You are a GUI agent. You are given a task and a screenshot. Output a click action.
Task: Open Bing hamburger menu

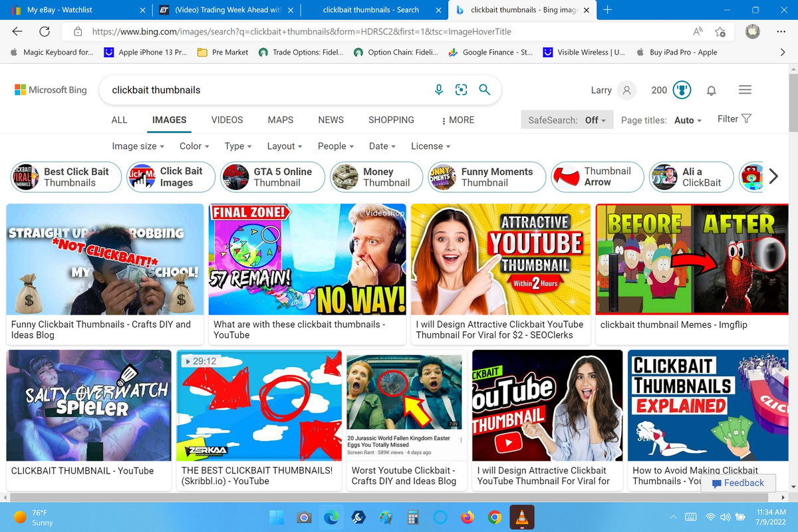pyautogui.click(x=745, y=90)
